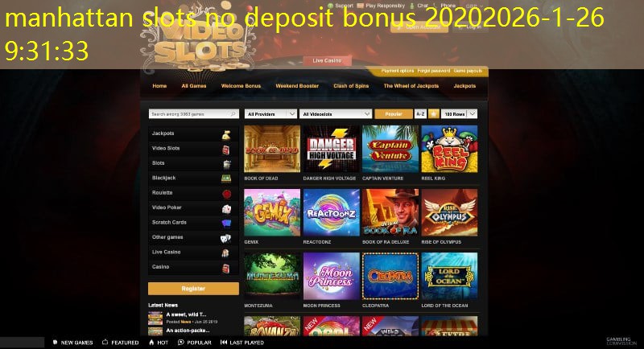This screenshot has height=349, width=644.
Task: Click the Hot flame icon in bottom bar
Action: click(x=151, y=342)
